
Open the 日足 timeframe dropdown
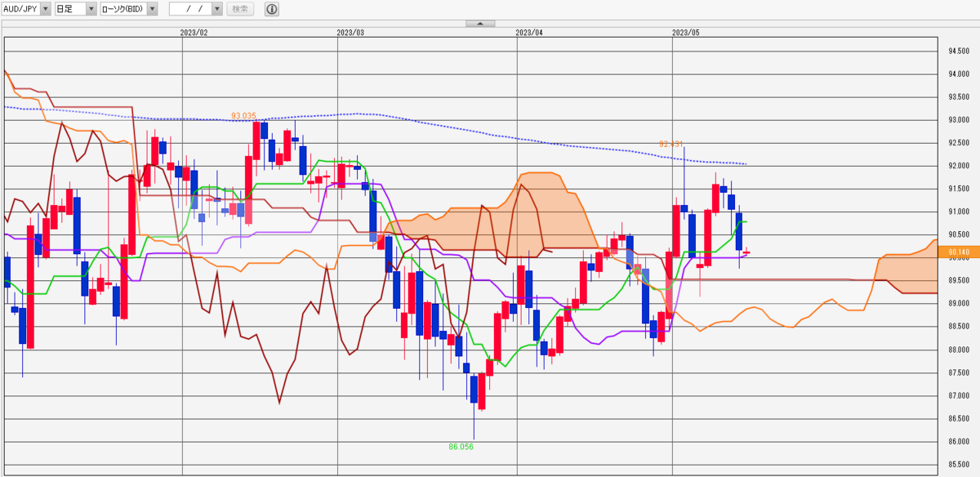click(75, 9)
